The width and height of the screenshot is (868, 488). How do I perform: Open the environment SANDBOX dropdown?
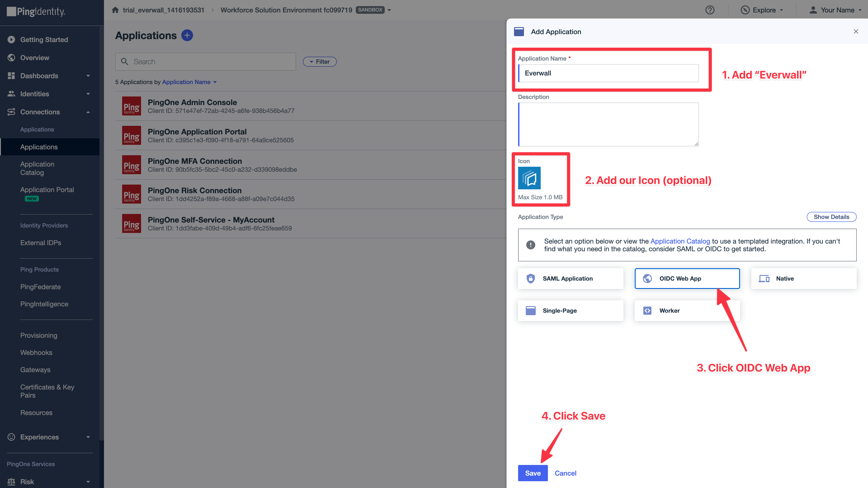coord(389,10)
